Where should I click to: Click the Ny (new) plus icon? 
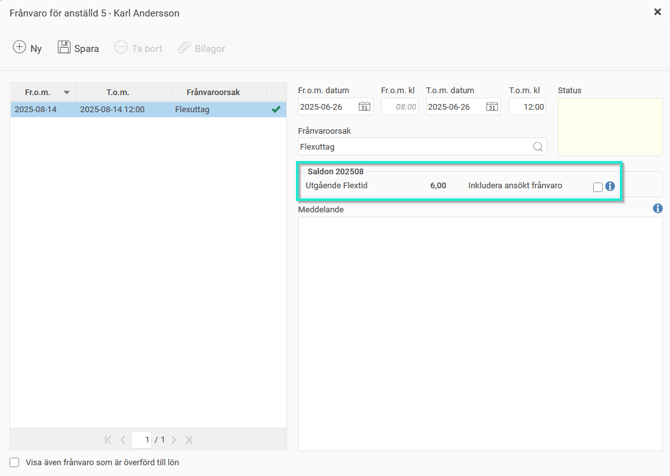pyautogui.click(x=19, y=48)
